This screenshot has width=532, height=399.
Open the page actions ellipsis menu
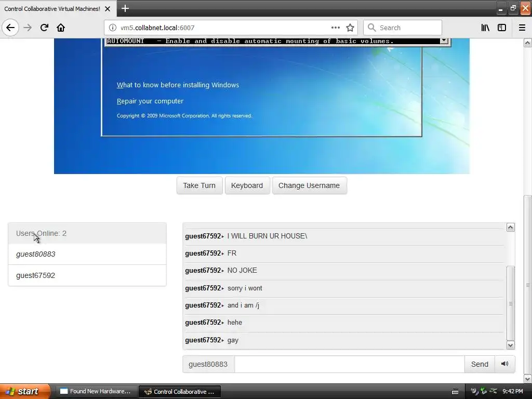tap(335, 28)
